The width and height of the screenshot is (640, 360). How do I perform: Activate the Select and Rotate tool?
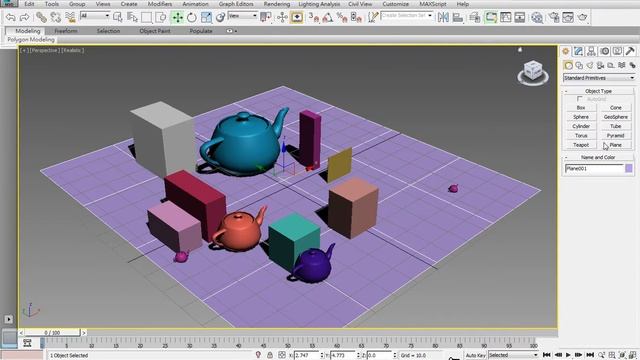click(x=191, y=17)
